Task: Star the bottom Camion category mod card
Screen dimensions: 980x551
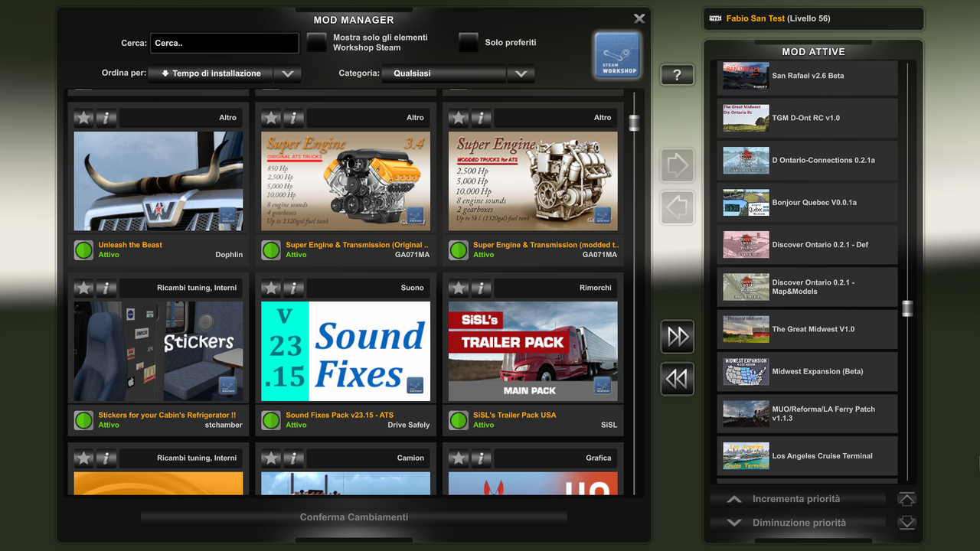Action: tap(271, 458)
